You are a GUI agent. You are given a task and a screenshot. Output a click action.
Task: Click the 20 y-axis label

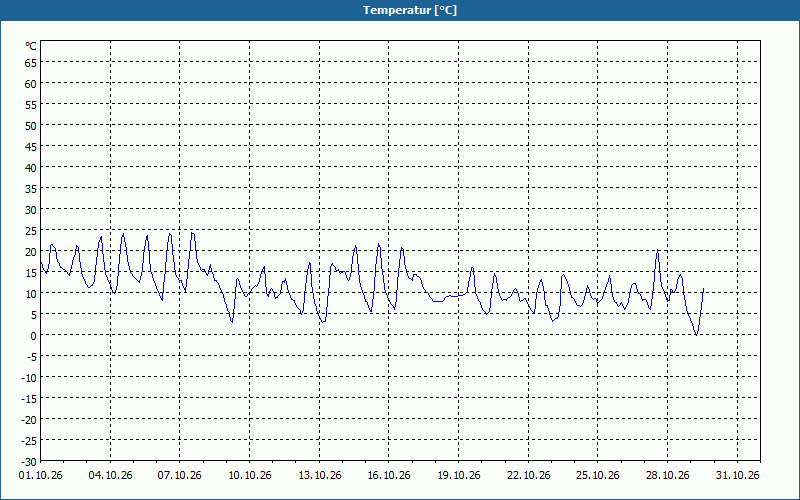pyautogui.click(x=31, y=252)
